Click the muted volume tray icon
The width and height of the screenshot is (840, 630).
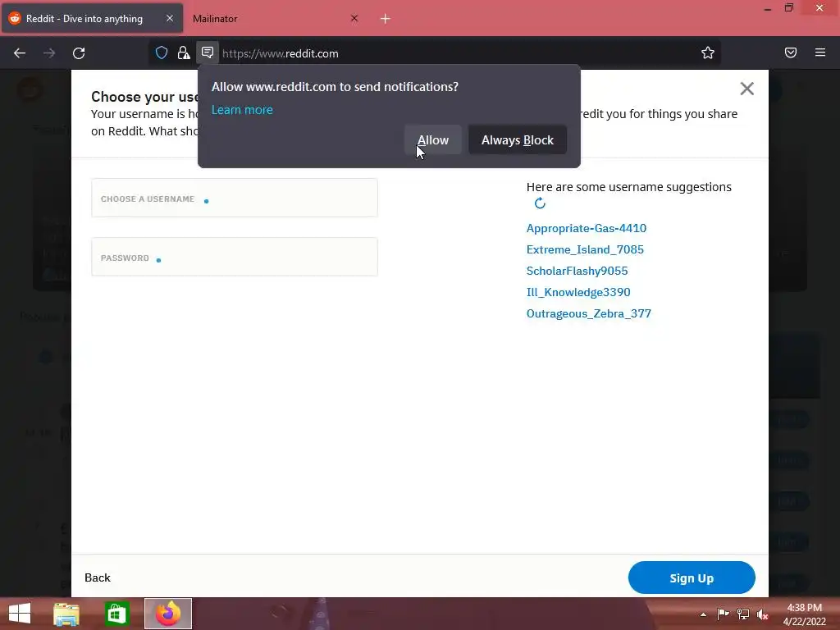tap(762, 614)
